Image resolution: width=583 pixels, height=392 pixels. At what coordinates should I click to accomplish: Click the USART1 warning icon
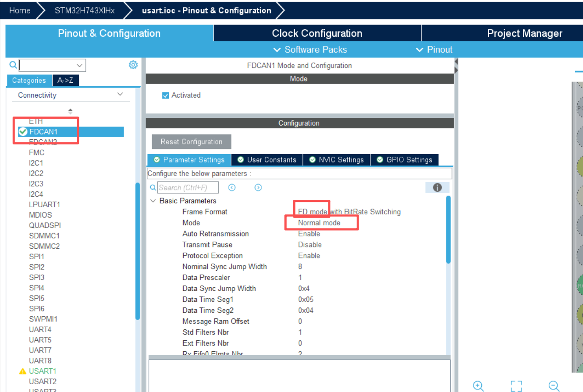pos(23,371)
